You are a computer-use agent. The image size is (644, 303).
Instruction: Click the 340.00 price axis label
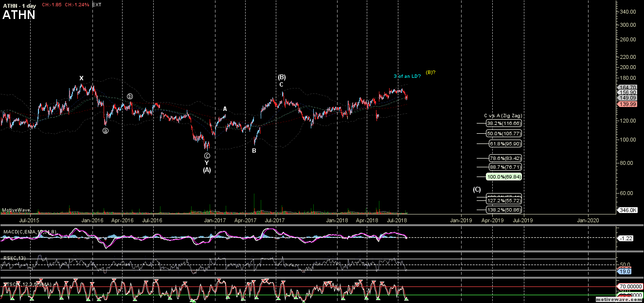[629, 11]
